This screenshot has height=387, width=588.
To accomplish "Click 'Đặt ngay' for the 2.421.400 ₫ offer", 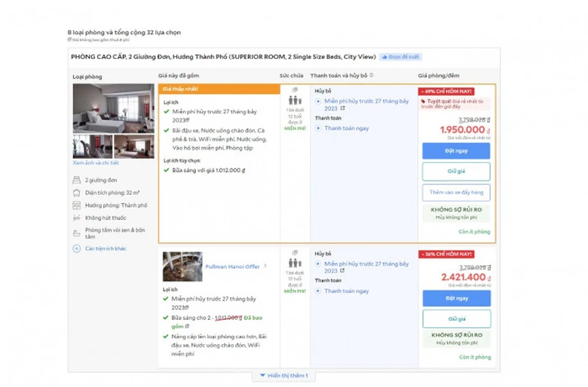I will coord(455,298).
